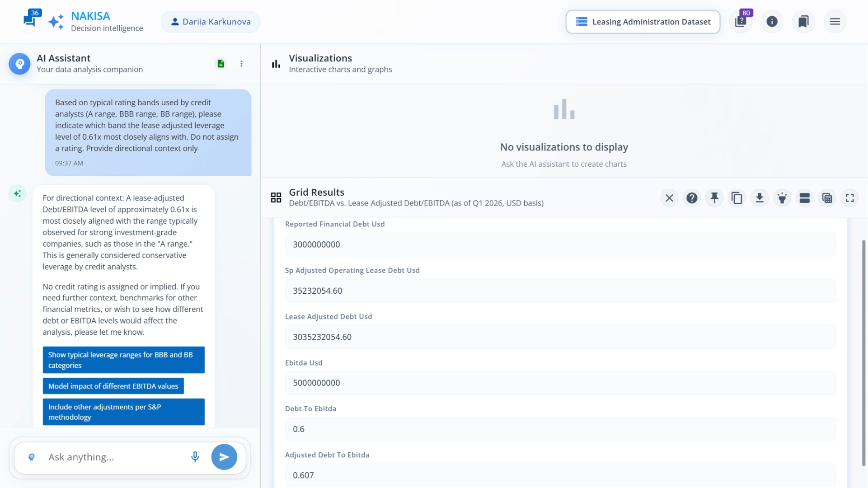The image size is (868, 488).
Task: Expand Grid Results to fullscreen
Action: pos(850,198)
